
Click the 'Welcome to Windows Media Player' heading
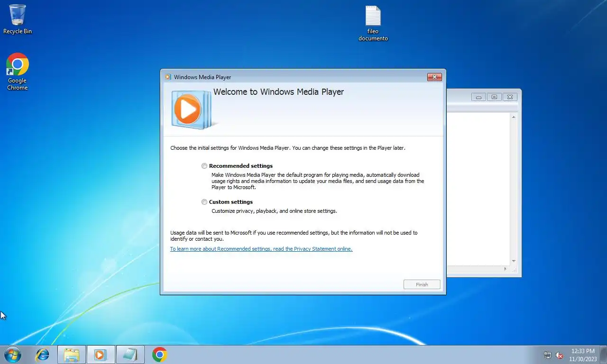tap(278, 92)
